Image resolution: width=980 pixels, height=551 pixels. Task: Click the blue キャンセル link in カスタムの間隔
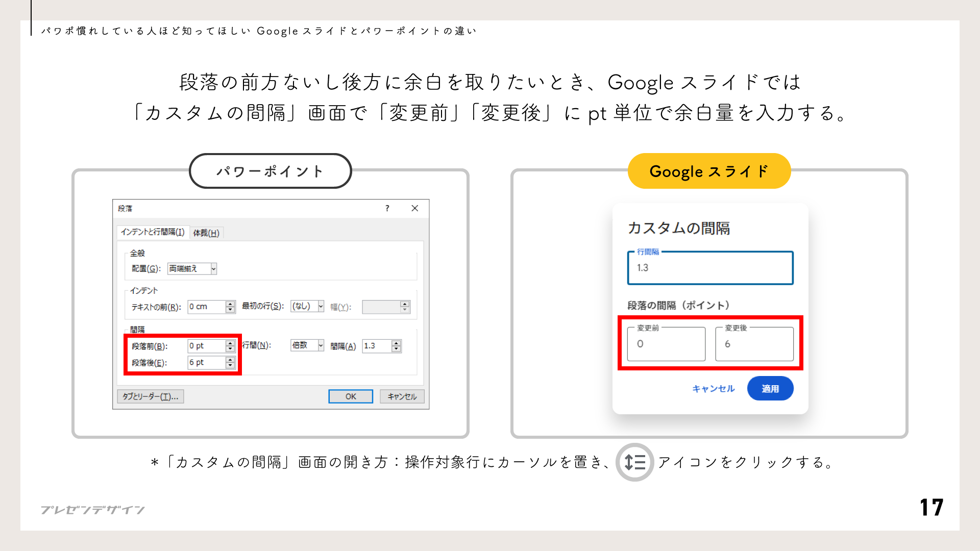713,389
